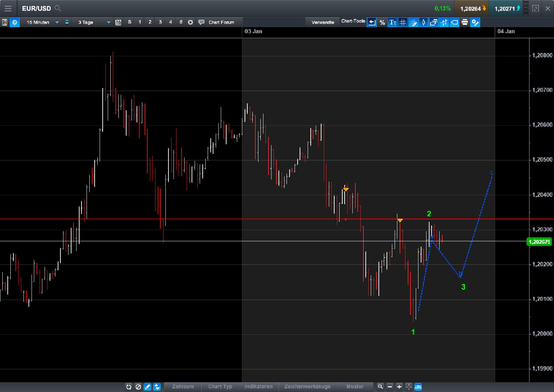This screenshot has height=392, width=554.
Task: Expand the 3 Tage period dropdown
Action: [108, 22]
